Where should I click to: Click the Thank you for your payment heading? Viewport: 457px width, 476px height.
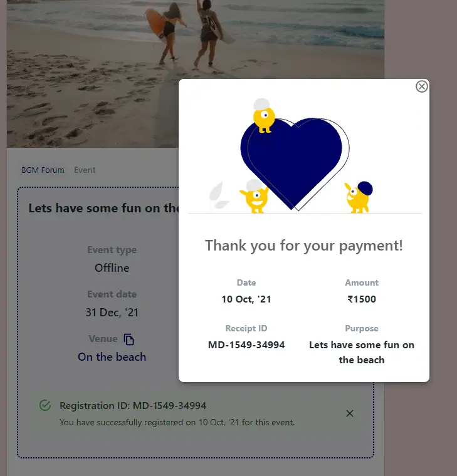click(304, 246)
